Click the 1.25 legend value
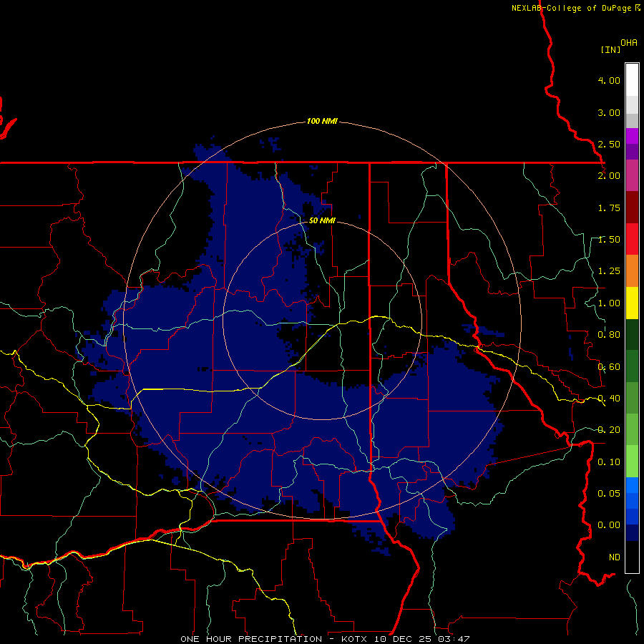This screenshot has height=644, width=644. pyautogui.click(x=609, y=271)
